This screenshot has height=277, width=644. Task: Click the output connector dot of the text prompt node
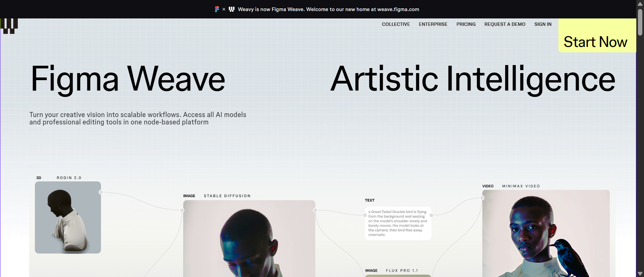(431, 215)
